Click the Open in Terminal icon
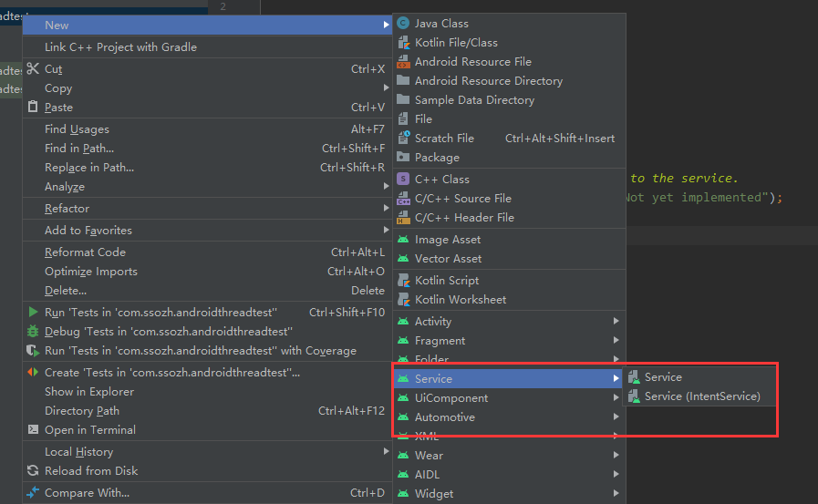818x504 pixels. (33, 429)
